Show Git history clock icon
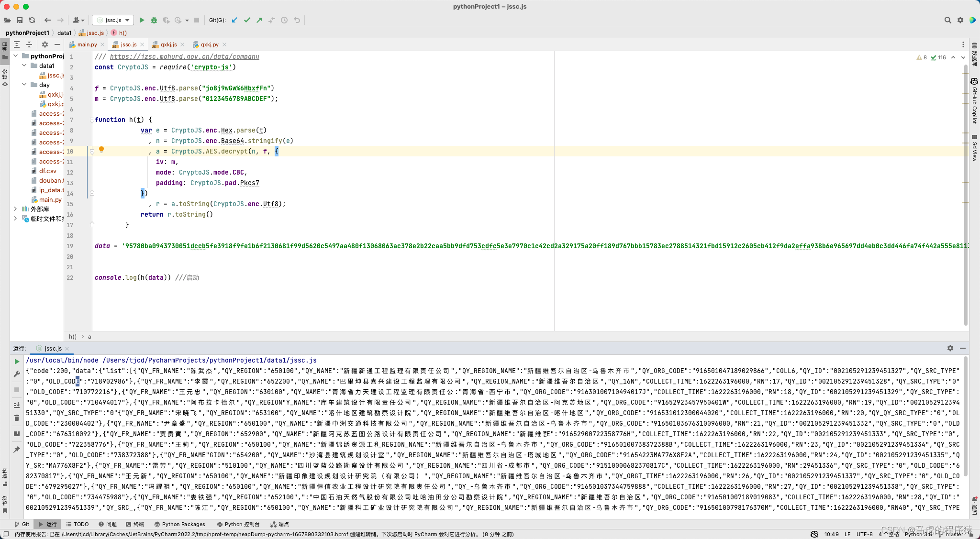 pos(284,20)
